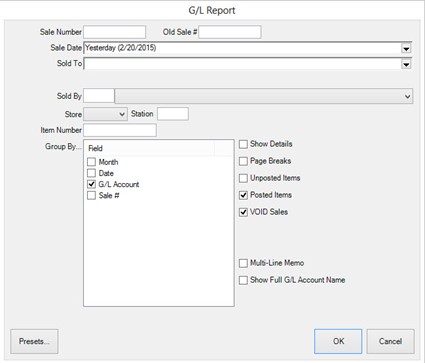Viewport: 425px width, 363px height.
Task: Check the Sale # group-by checkbox
Action: [x=91, y=195]
